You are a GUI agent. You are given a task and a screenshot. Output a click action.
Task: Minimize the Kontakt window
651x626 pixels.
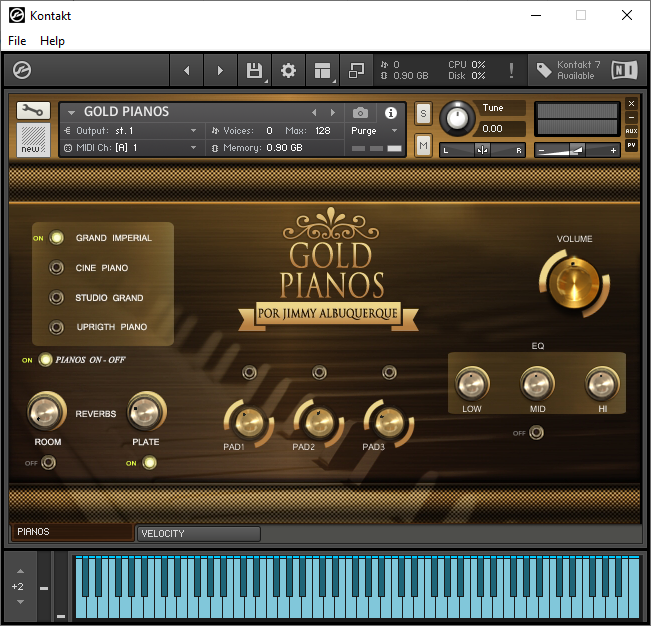tap(536, 15)
